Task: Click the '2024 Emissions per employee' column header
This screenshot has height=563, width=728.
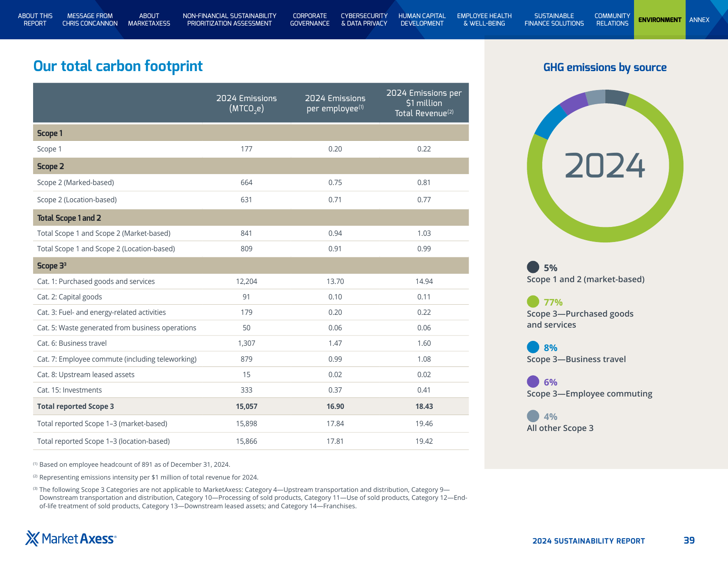Action: 335,103
